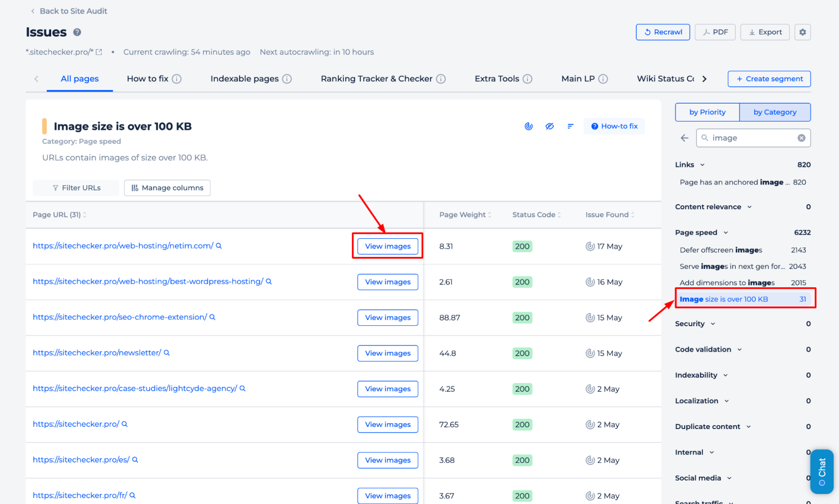This screenshot has width=839, height=504.
Task: View images for the netim.com page
Action: point(387,246)
